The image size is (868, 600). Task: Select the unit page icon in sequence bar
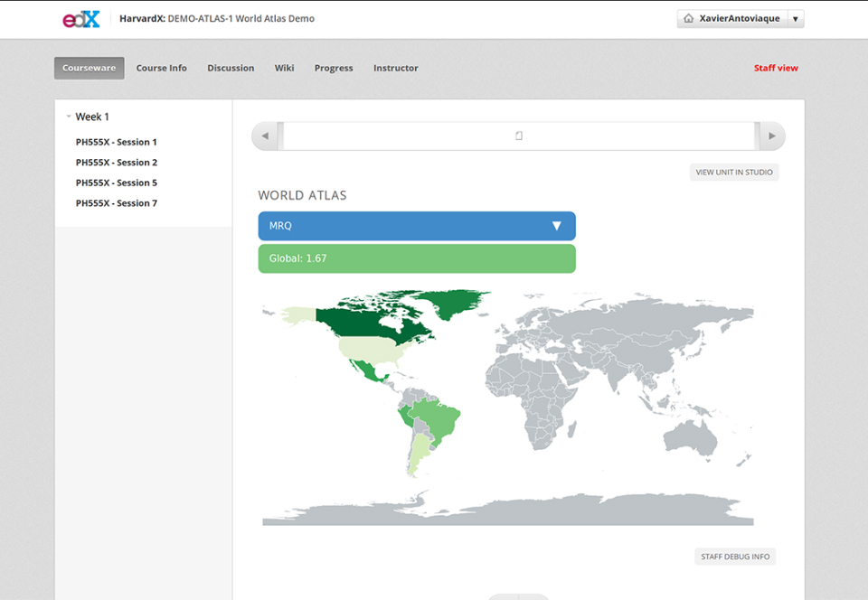click(519, 136)
